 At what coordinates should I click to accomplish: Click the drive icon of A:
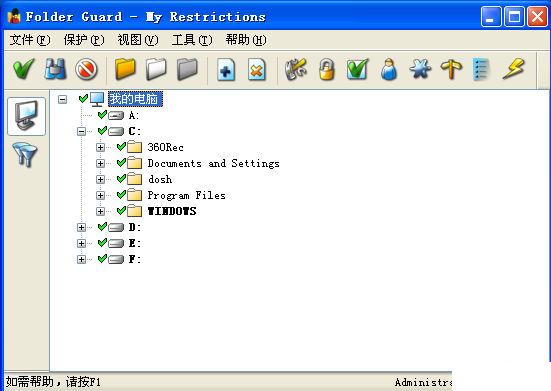point(116,115)
